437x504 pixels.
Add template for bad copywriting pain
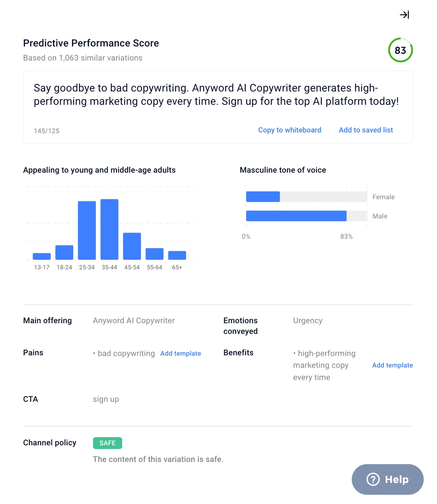180,353
